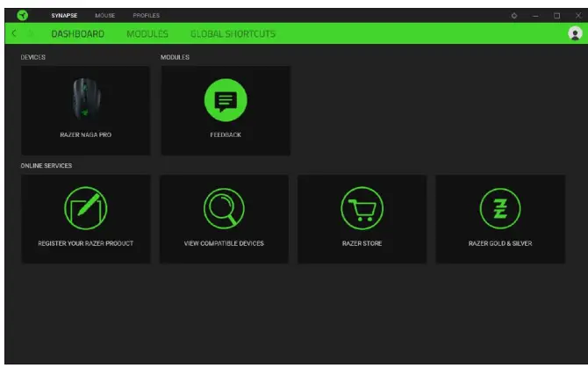588x368 pixels.
Task: Maximize the Synapse window
Action: [557, 16]
